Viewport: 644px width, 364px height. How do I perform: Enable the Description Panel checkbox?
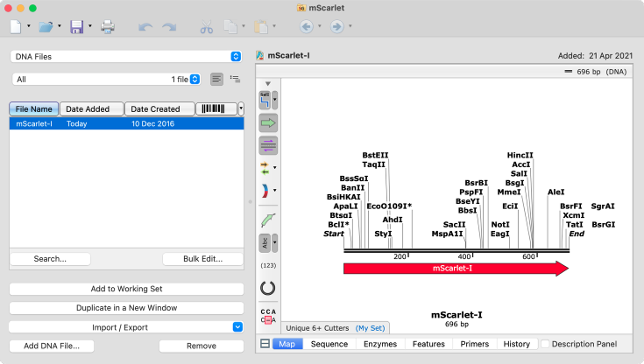545,344
